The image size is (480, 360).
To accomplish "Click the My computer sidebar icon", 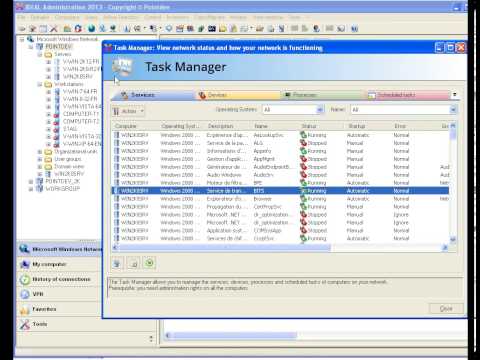I will click(25, 264).
